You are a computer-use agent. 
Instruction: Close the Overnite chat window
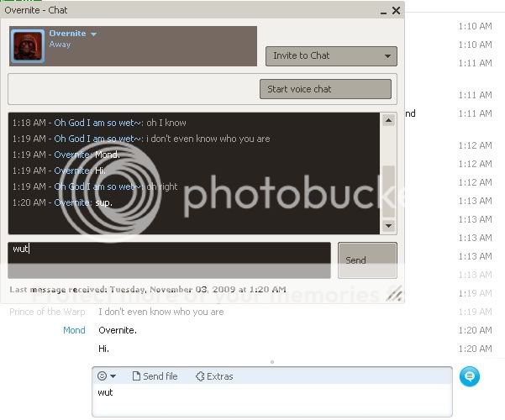click(x=395, y=11)
